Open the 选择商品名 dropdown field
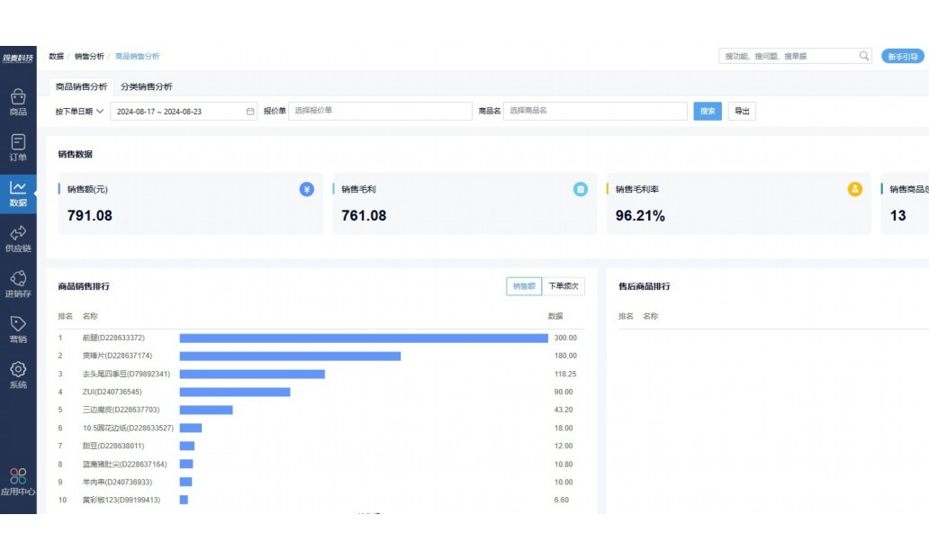The height and width of the screenshot is (560, 929). [595, 111]
